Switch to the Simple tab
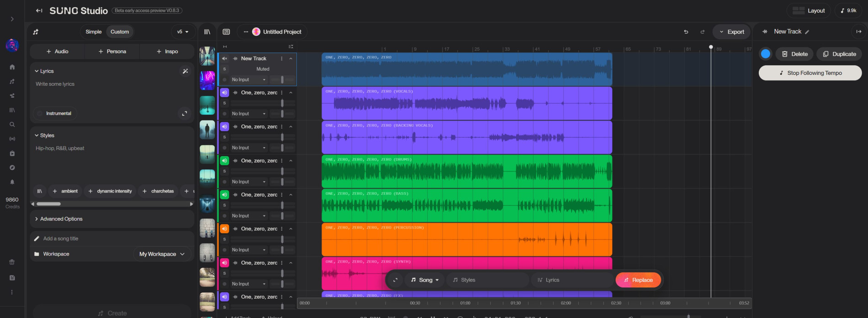Viewport: 868px width, 318px height. pyautogui.click(x=93, y=32)
